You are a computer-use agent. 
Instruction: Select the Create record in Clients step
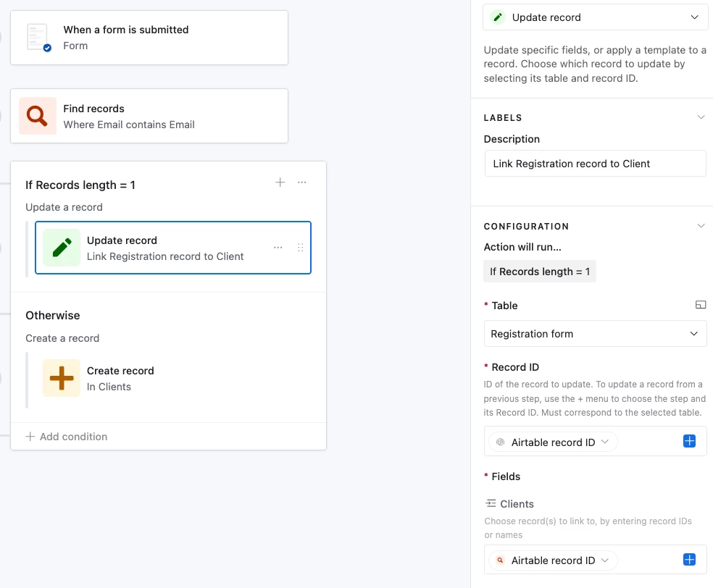coord(120,378)
